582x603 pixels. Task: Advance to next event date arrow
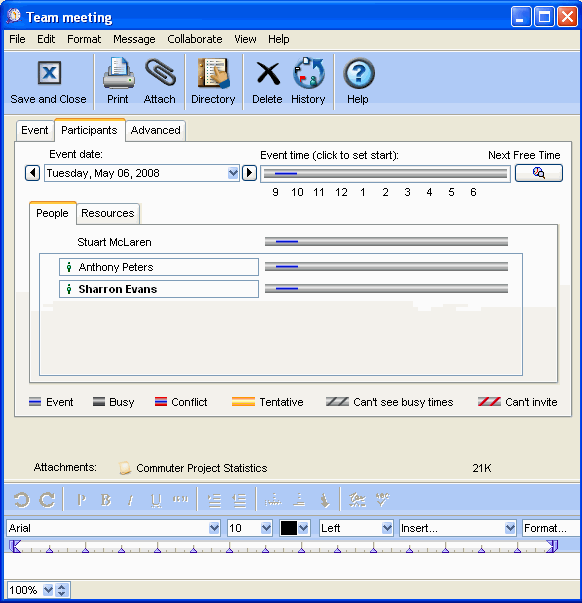click(x=249, y=173)
